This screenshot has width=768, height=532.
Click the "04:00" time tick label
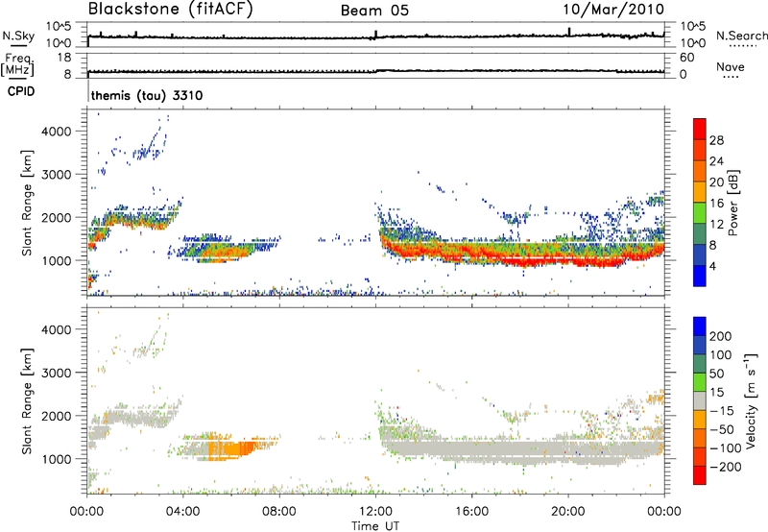182,512
